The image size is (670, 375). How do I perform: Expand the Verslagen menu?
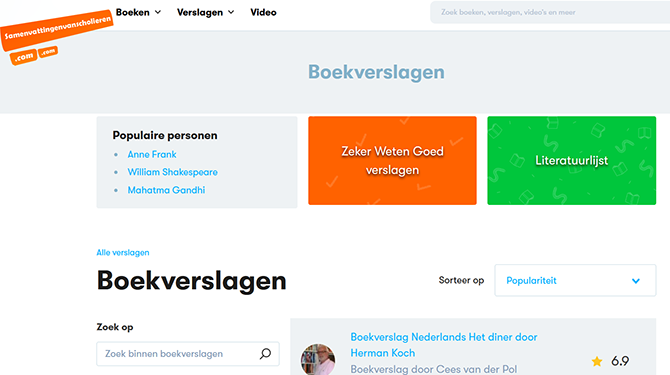coord(206,12)
